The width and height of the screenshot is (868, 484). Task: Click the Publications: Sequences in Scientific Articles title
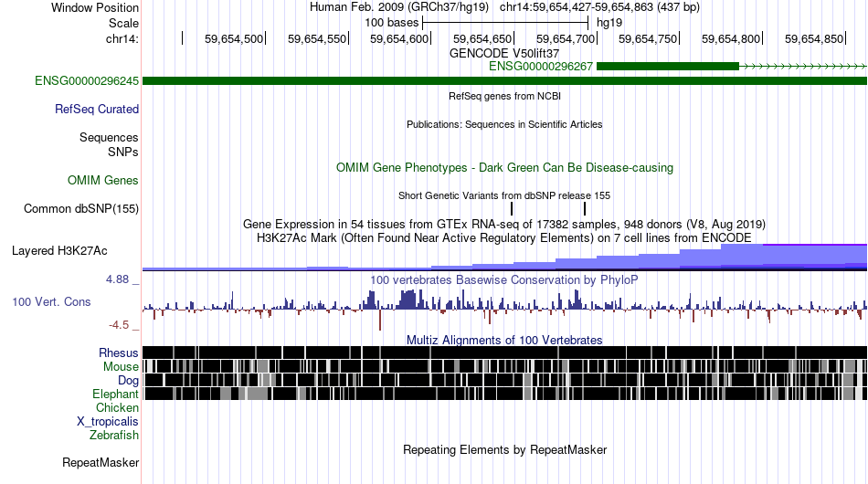coord(504,124)
